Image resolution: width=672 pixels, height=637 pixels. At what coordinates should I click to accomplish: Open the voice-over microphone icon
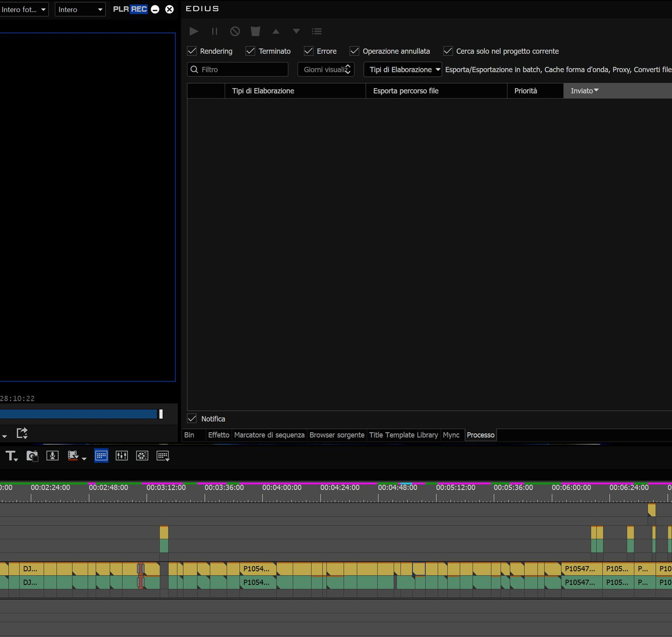pyautogui.click(x=52, y=456)
